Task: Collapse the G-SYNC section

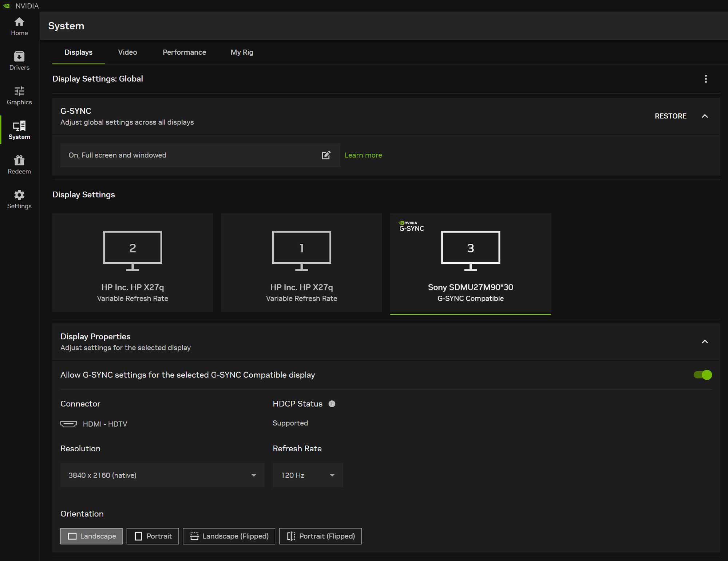Action: click(705, 116)
